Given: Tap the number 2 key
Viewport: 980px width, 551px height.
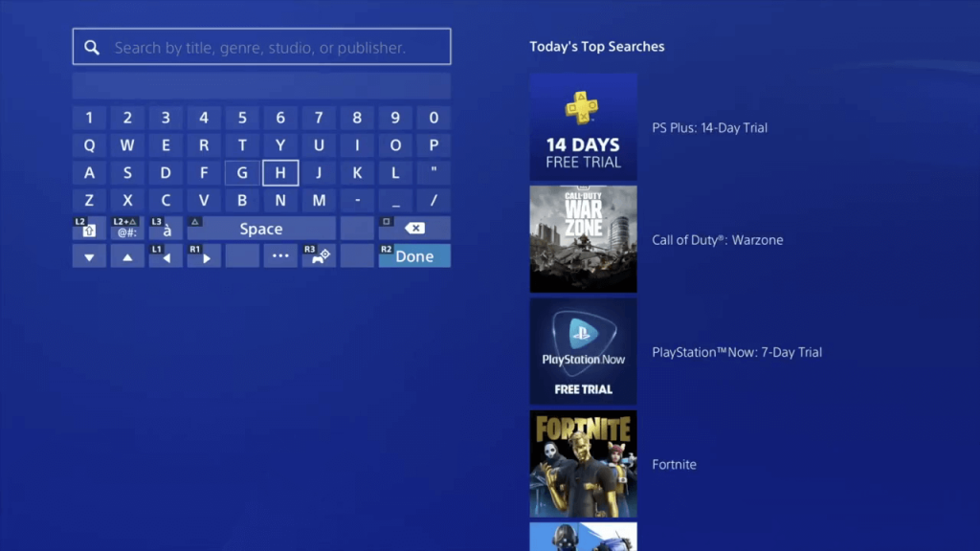Looking at the screenshot, I should 127,118.
